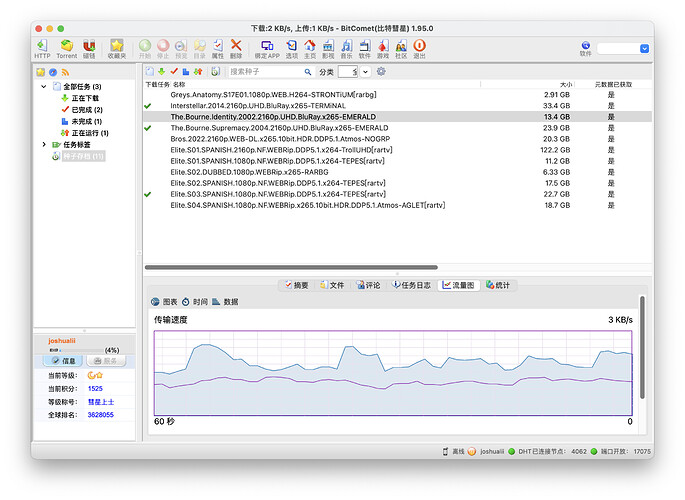This screenshot has width=685, height=500.
Task: Click the red checkmark filter icon
Action: tap(174, 71)
